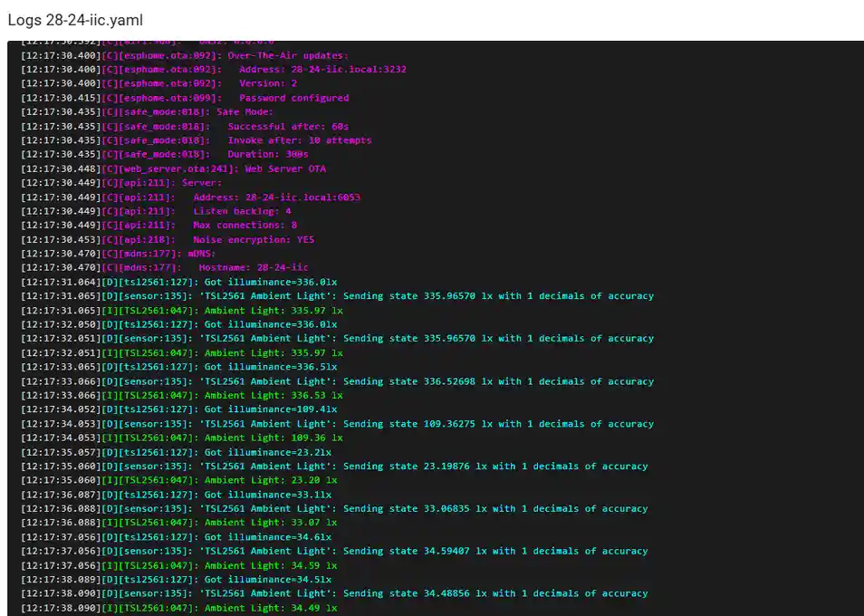Select the "Listen backlog: 4" log line
The image size is (864, 616).
coord(242,211)
